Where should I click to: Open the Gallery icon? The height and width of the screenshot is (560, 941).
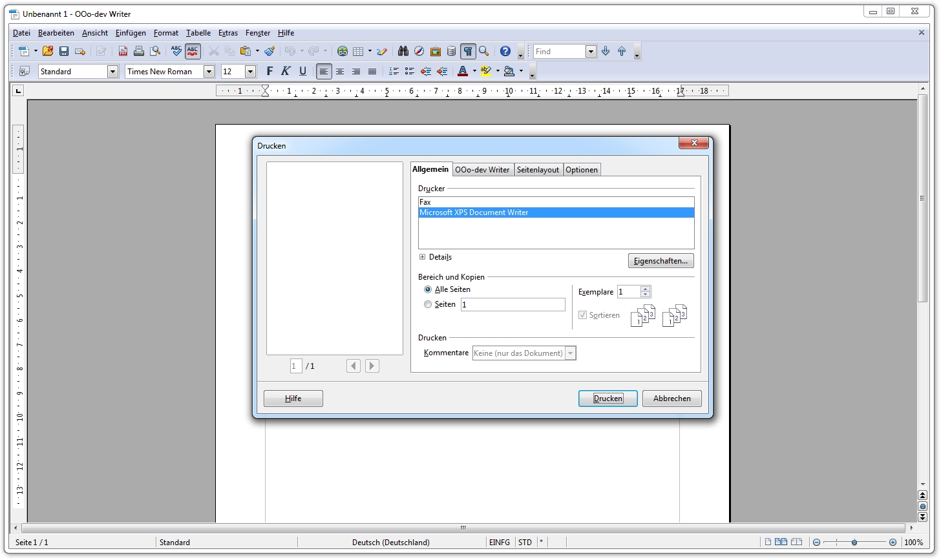[436, 51]
